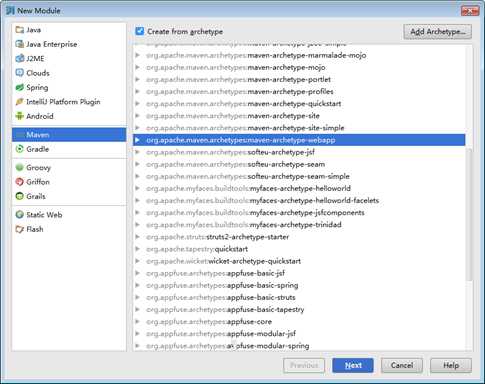Image resolution: width=485 pixels, height=384 pixels.
Task: Click the Flash icon
Action: tap(20, 229)
